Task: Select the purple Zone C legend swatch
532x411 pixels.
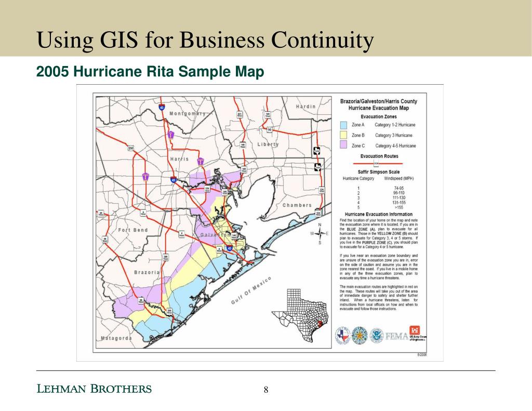Action: (343, 145)
